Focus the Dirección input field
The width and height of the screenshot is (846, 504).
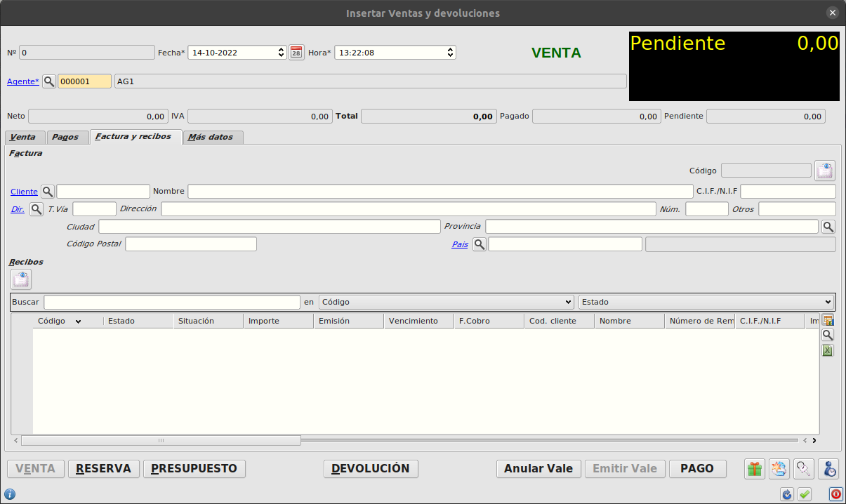pos(409,209)
